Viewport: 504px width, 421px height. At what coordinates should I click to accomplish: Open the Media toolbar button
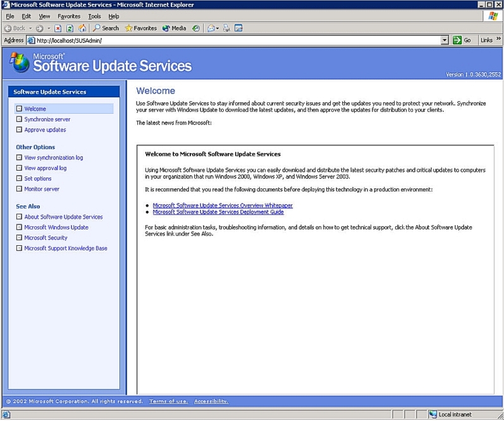tap(174, 28)
